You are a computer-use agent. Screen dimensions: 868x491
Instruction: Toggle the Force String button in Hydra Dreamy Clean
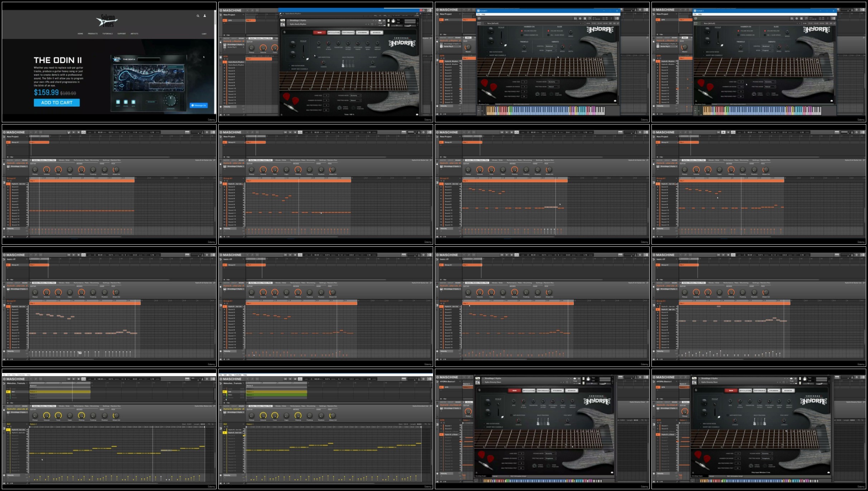click(534, 466)
